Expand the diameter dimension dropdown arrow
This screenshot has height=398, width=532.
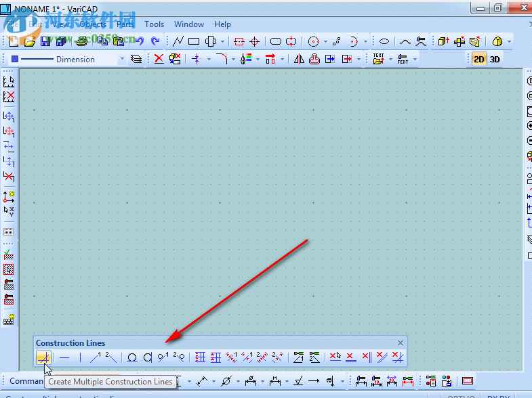(238, 381)
